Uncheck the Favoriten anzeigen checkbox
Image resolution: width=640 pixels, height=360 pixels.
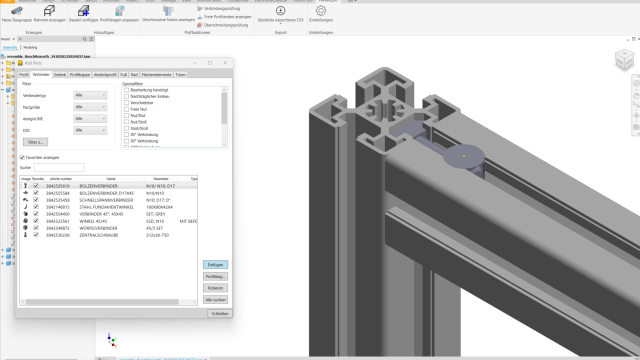click(22, 157)
